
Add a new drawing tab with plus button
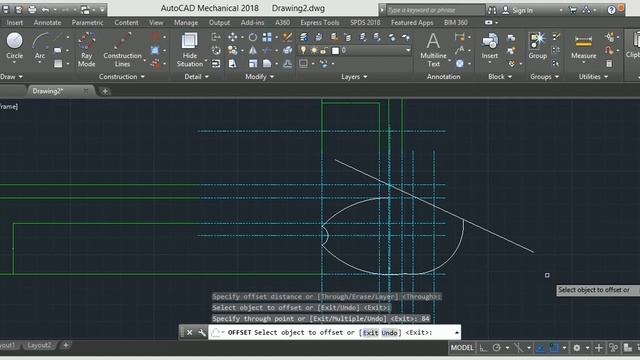(x=105, y=91)
